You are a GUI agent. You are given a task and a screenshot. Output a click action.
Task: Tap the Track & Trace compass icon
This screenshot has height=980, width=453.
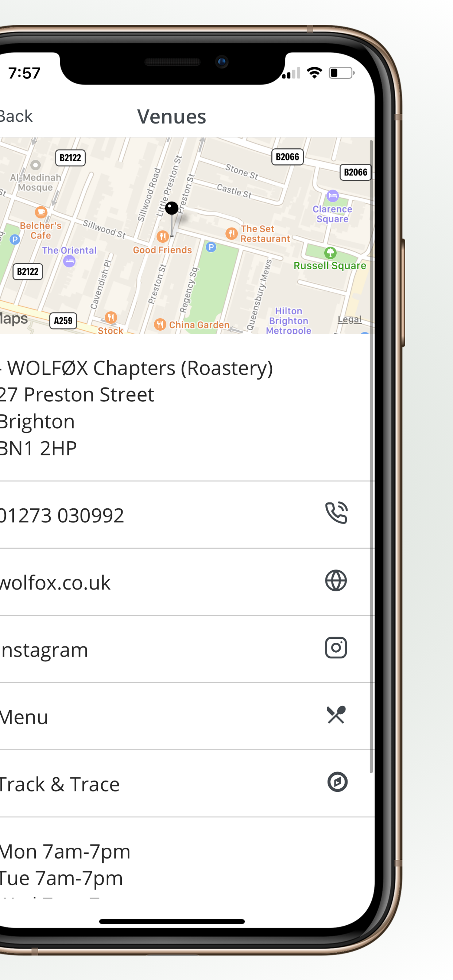(337, 782)
